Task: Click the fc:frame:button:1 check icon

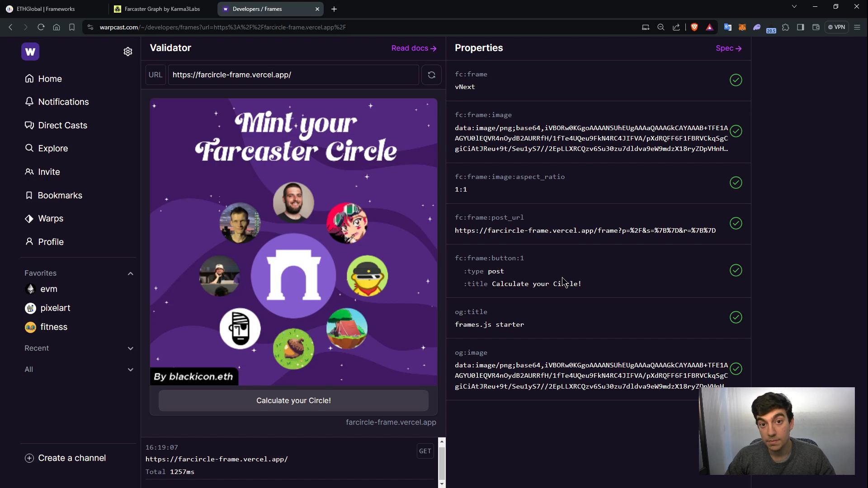Action: tap(736, 270)
